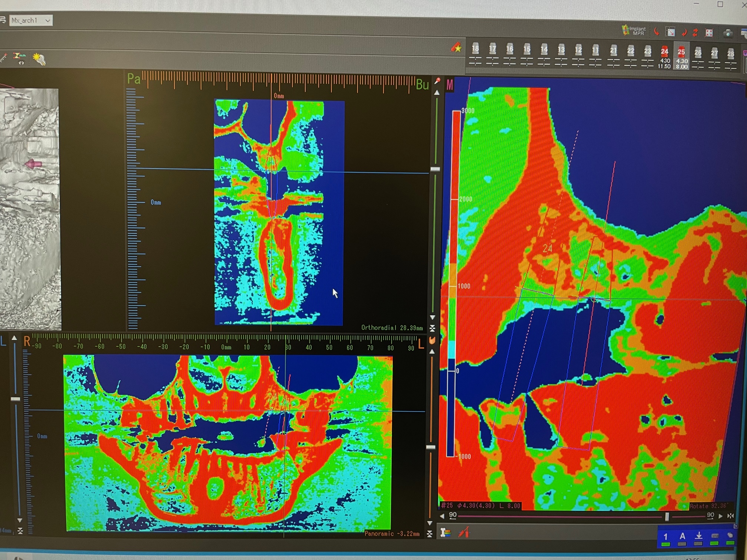Click the red implant with star icon
747x560 pixels.
[456, 48]
